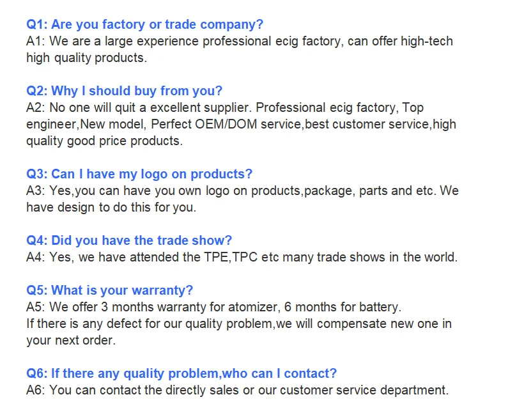Select the 'high quality products.' line under A1
510x420 pixels.
pos(86,58)
